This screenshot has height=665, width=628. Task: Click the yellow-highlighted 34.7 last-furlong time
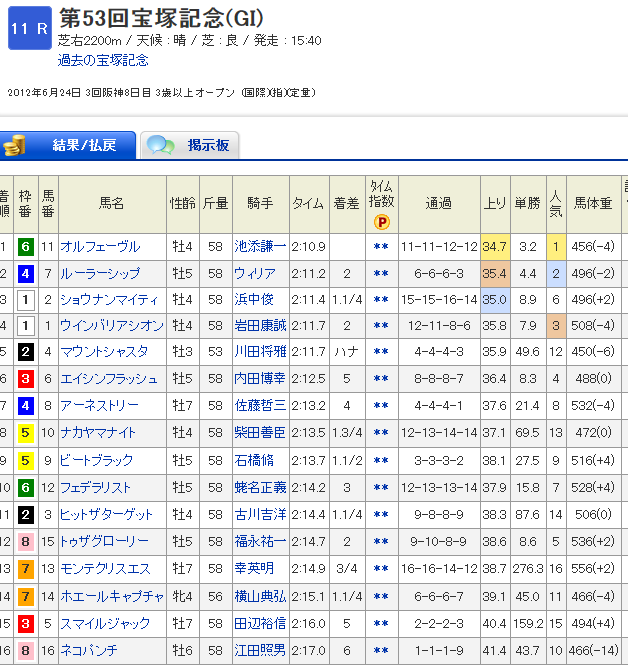[x=495, y=247]
